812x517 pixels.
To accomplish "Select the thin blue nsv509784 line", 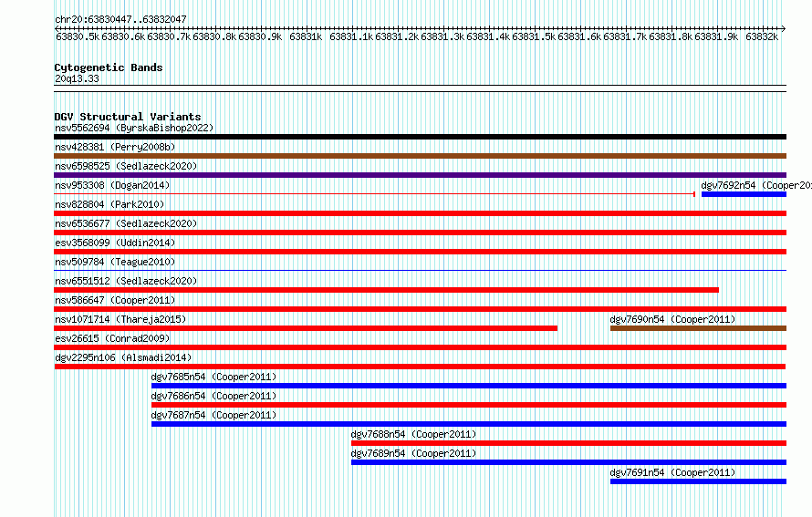I will 420,271.
